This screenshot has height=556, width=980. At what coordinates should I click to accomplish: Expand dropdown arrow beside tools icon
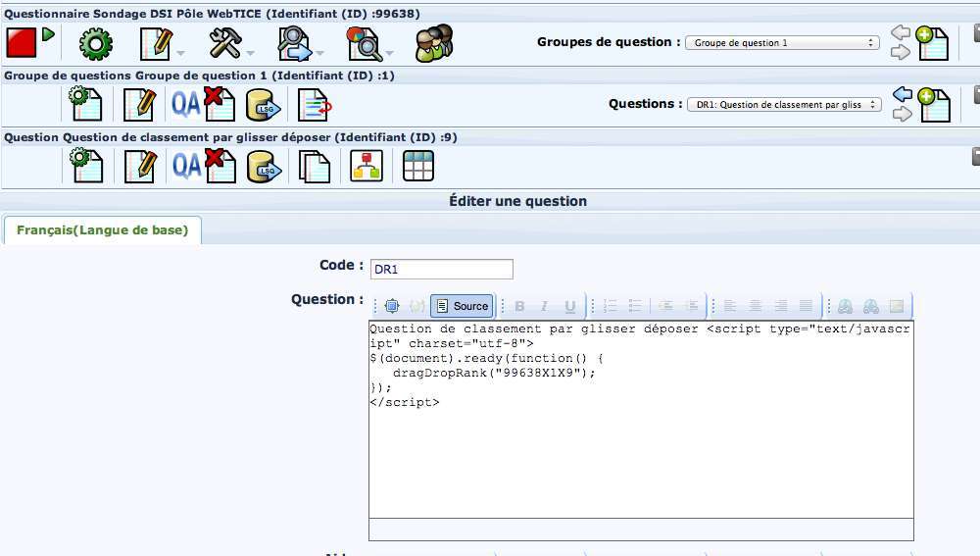coord(250,53)
